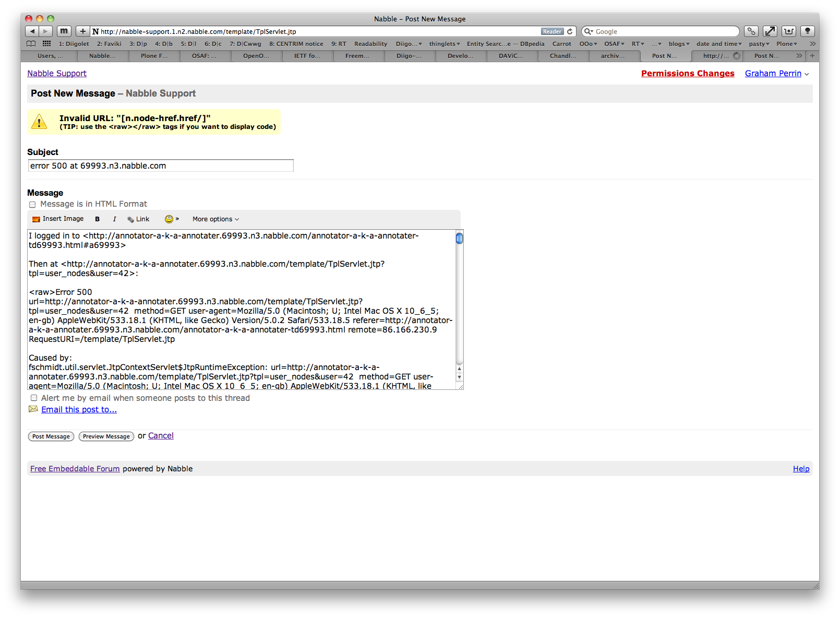The image size is (840, 618).
Task: Click the message textarea scrollbar thumb
Action: click(459, 239)
